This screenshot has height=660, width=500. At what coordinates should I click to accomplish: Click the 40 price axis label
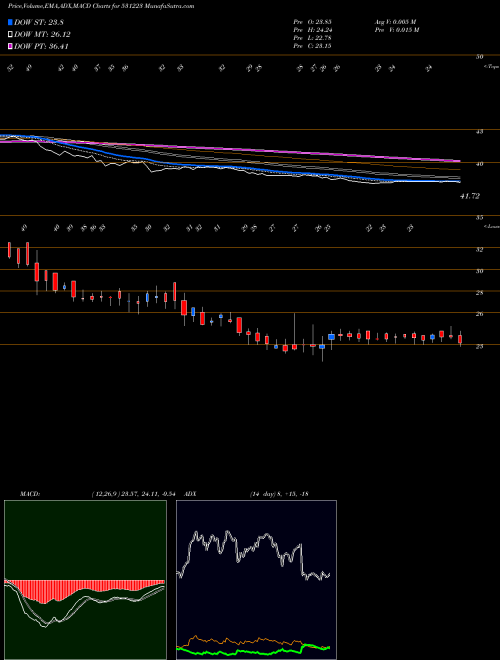[479, 164]
